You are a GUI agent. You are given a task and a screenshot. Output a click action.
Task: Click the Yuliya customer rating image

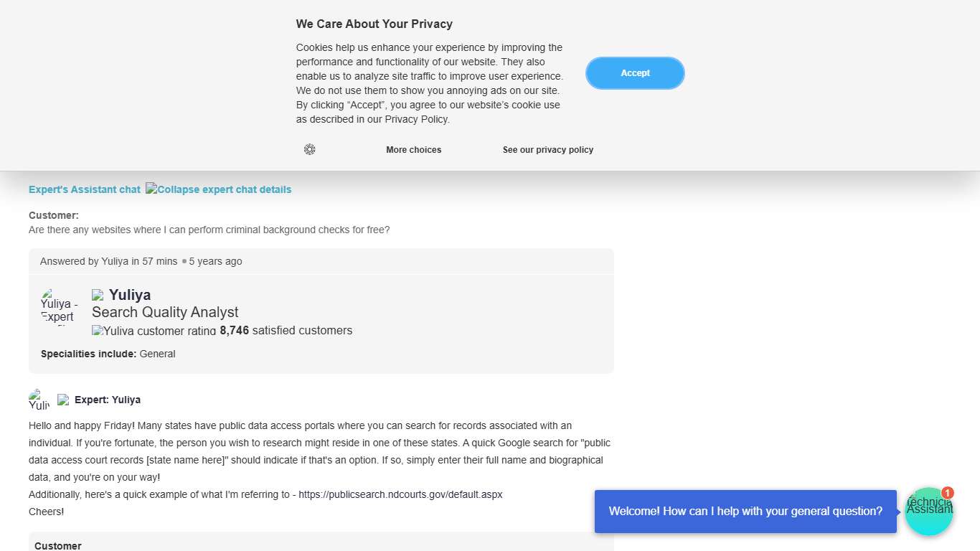pos(154,331)
